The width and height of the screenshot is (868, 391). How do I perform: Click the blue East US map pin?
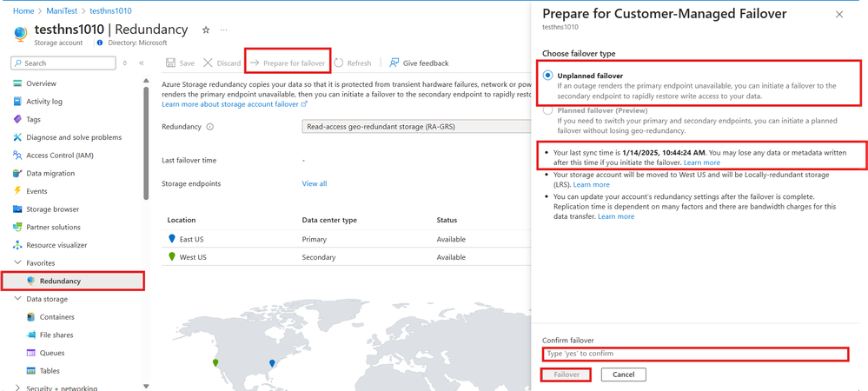pos(272,363)
